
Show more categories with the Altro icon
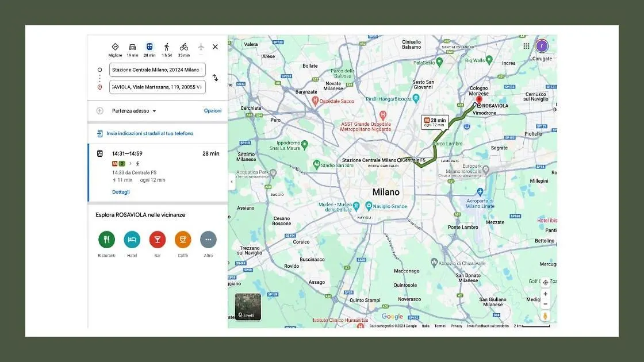[x=208, y=240]
